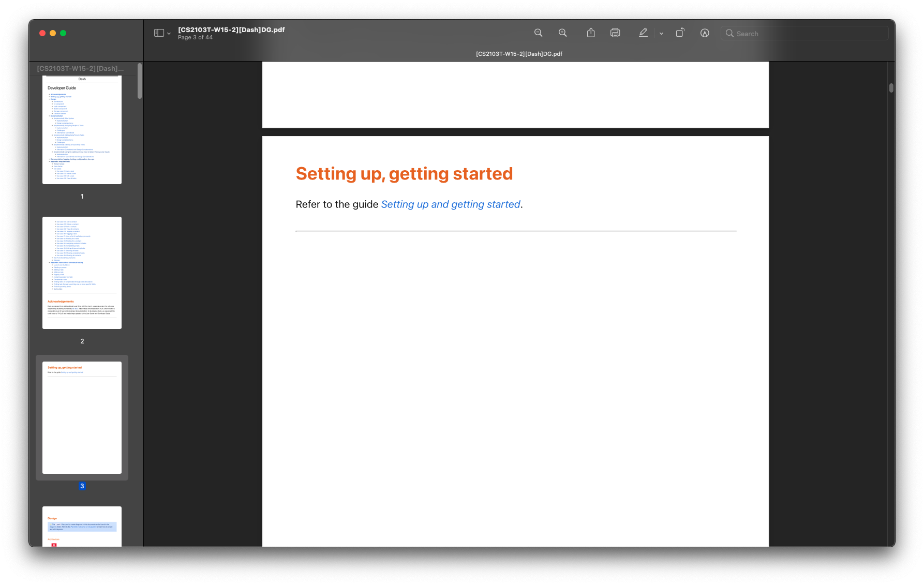Zoom out of the PDF page
This screenshot has height=585, width=924.
pos(538,33)
